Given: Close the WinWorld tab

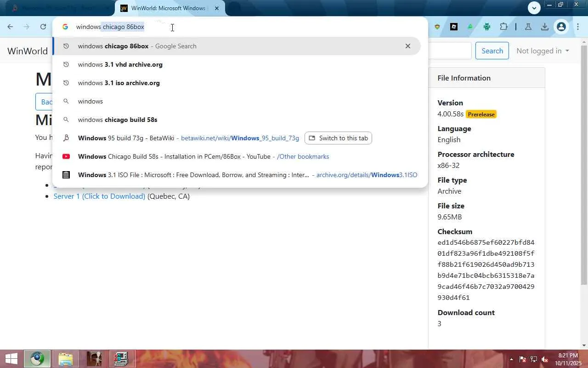Looking at the screenshot, I should pyautogui.click(x=217, y=8).
